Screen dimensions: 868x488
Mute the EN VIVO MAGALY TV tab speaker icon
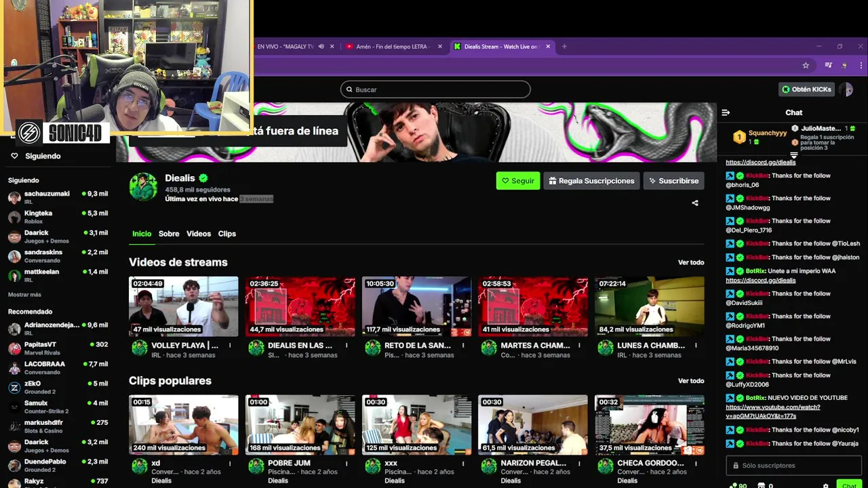pyautogui.click(x=321, y=46)
